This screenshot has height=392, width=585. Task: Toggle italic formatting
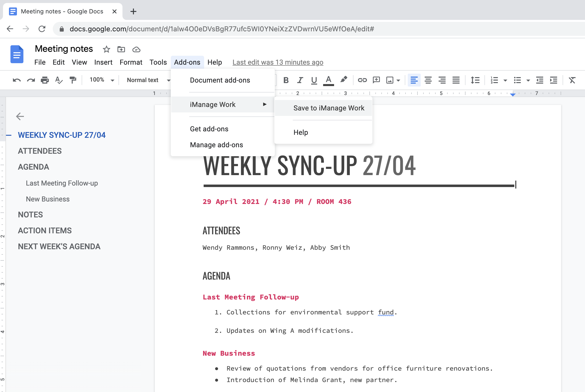300,80
